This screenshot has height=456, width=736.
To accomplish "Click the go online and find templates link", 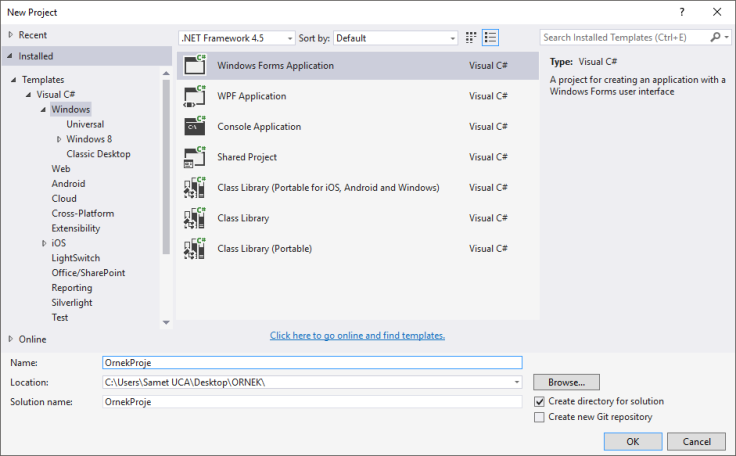I will tap(357, 335).
